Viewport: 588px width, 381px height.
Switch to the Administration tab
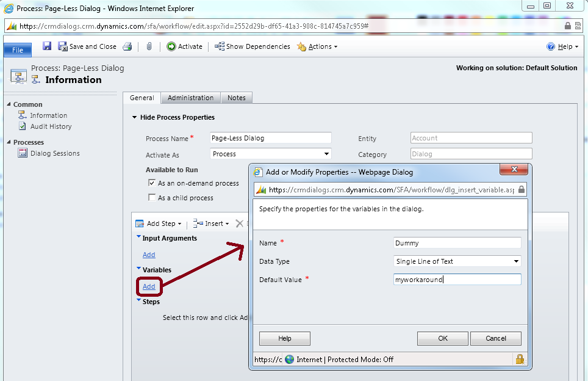[190, 98]
